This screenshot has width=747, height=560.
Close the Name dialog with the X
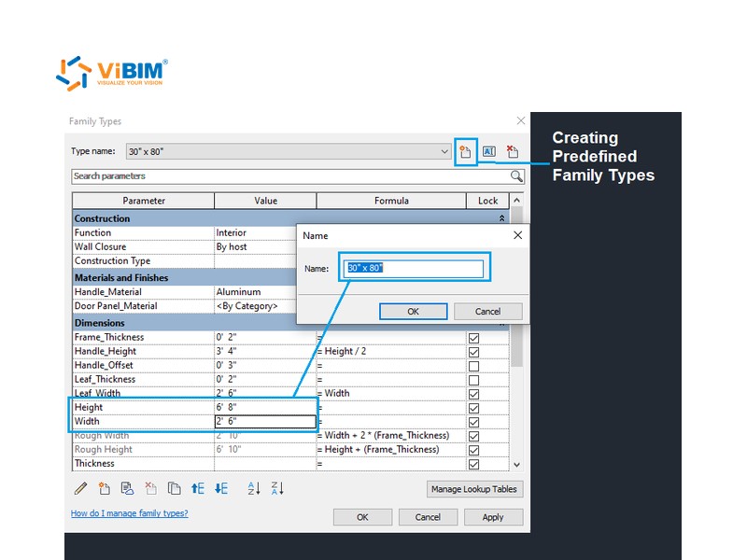(x=518, y=235)
